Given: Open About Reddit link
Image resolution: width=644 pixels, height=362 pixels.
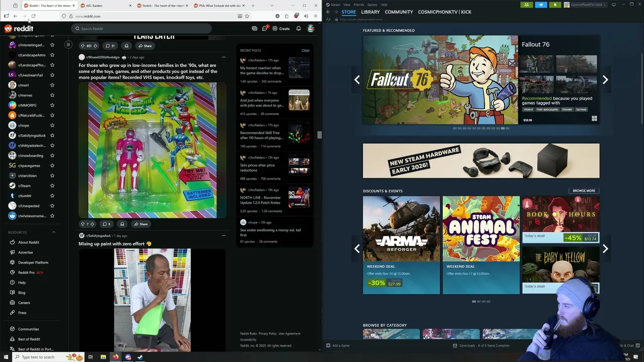Looking at the screenshot, I should click(x=28, y=242).
